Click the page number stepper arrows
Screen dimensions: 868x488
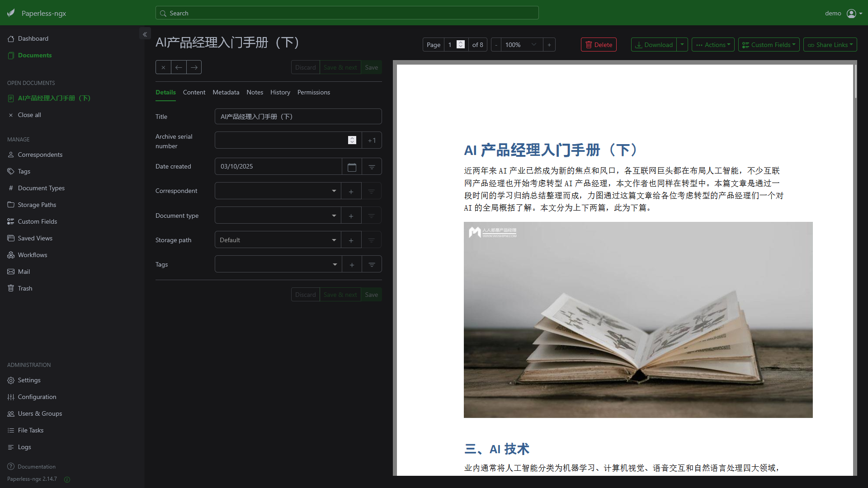click(x=461, y=44)
